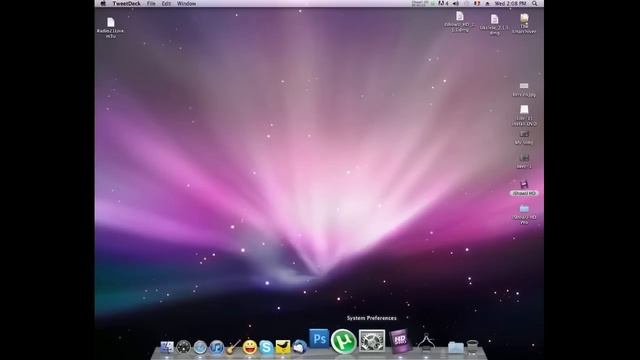Screen dimensions: 640x360
Task: Open the File menu
Action: click(x=151, y=3)
